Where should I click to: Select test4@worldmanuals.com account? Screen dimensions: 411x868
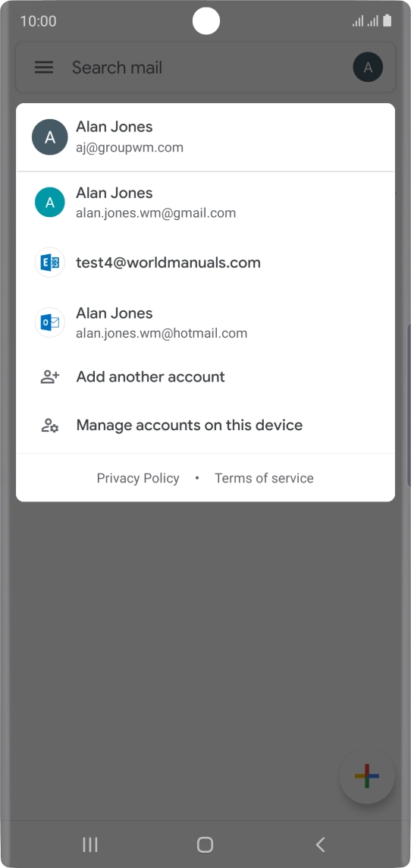point(206,263)
